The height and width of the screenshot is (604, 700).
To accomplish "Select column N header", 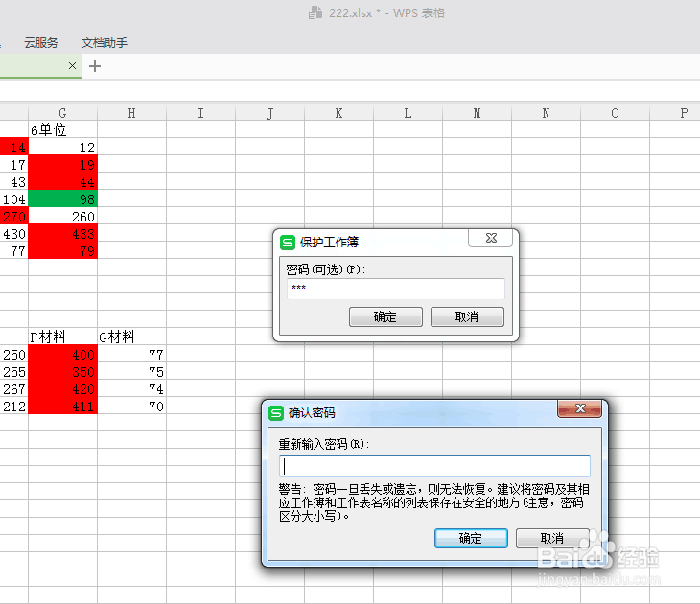I will point(546,113).
